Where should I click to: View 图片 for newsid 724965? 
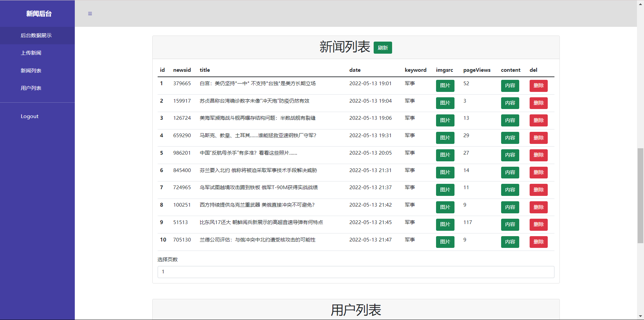point(445,190)
